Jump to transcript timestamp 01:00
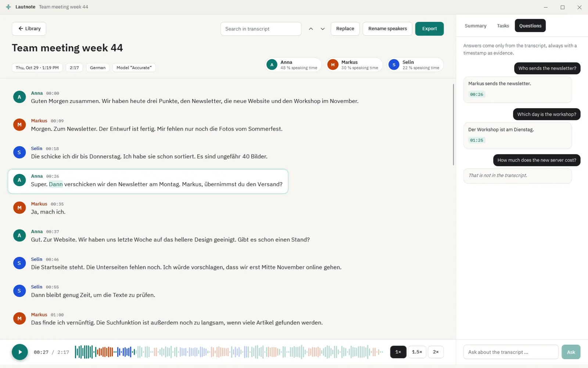Viewport: 588px width, 368px height. [x=57, y=315]
